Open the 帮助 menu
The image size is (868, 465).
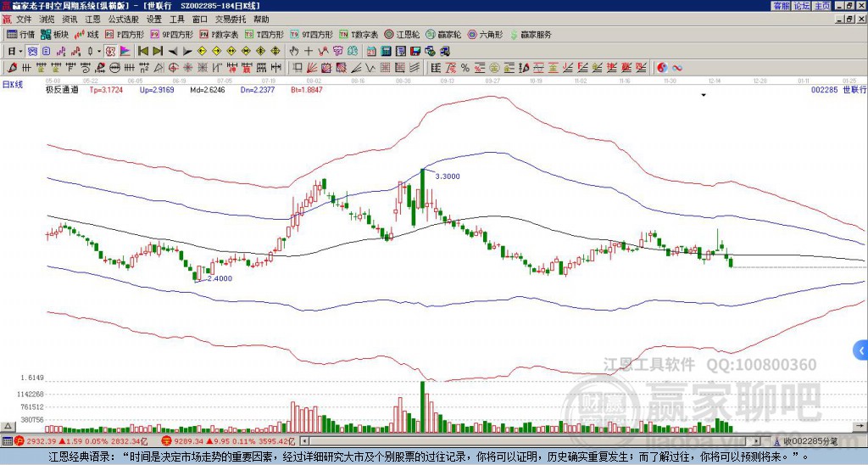tap(261, 20)
